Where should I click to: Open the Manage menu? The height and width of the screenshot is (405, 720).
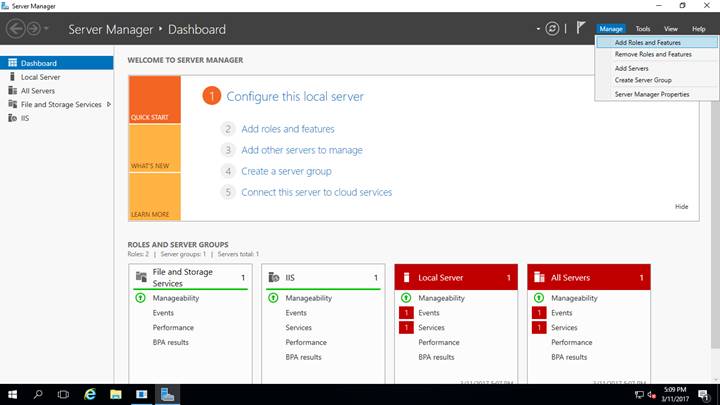click(611, 28)
